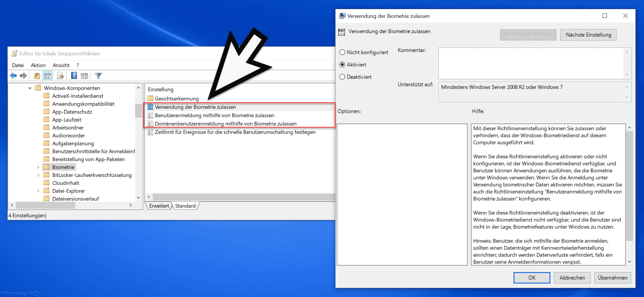Click the folder icon beside Arbeitsordner
This screenshot has height=297, width=644.
(x=46, y=127)
